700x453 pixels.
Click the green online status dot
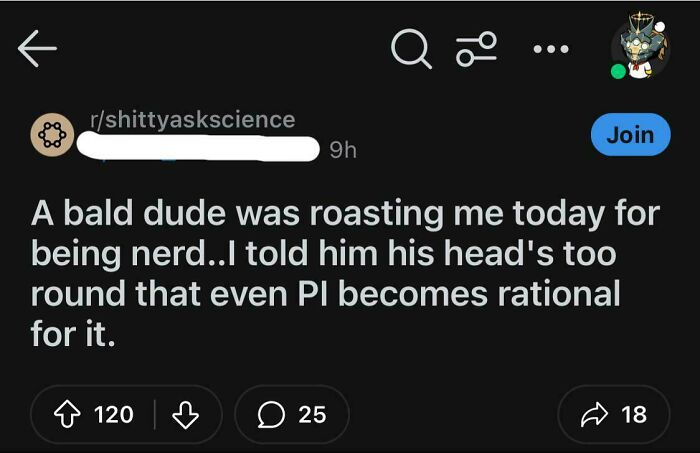[619, 71]
